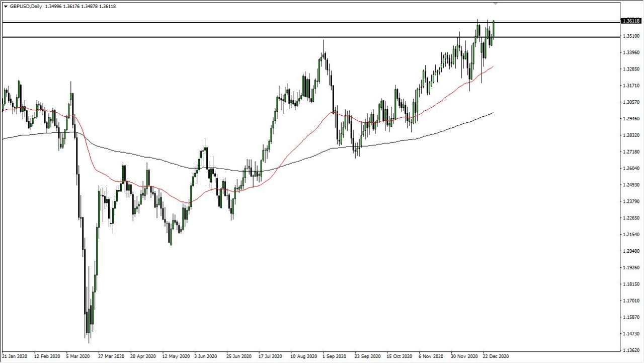Click the '1.21540' label on price scale
Screen dimensions: 644x363
click(631, 235)
